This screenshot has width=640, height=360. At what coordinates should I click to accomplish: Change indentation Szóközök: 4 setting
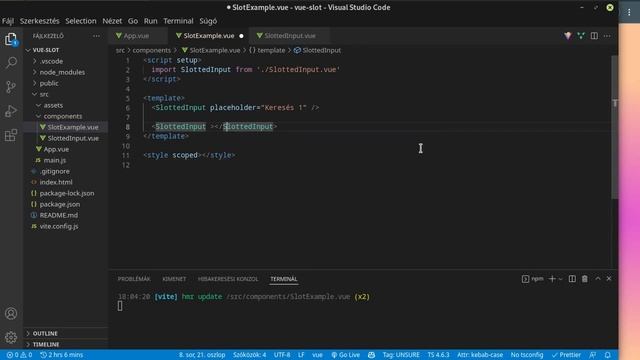[249, 355]
